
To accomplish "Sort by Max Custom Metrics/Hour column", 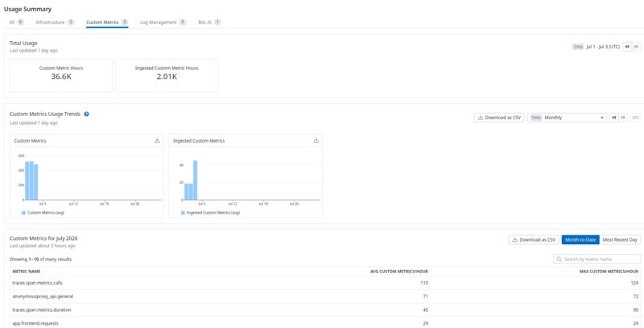I will pos(609,272).
